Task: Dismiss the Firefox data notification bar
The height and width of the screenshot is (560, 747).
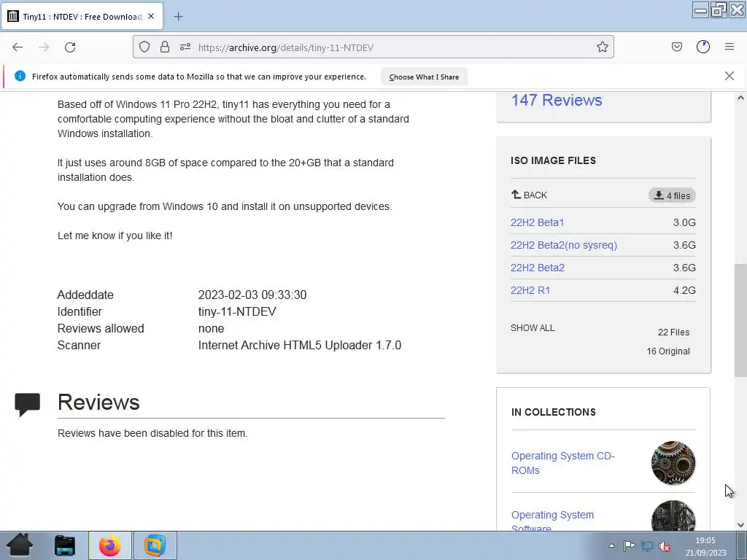Action: pyautogui.click(x=729, y=76)
